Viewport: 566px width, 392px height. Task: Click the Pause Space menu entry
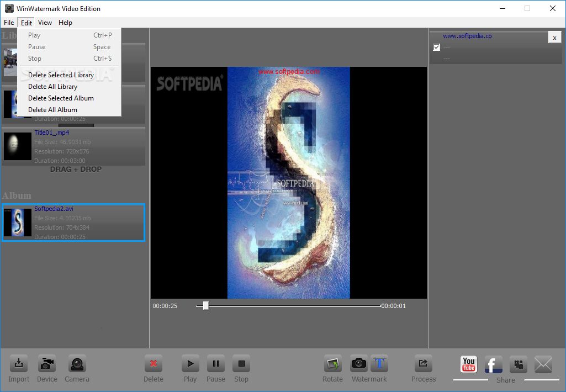(70, 47)
